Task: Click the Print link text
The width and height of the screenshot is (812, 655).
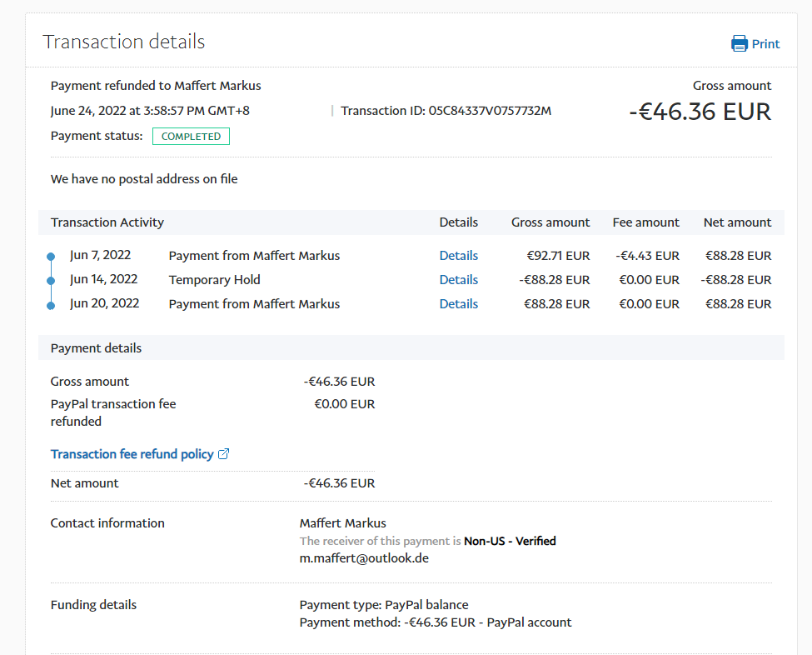Action: [765, 44]
